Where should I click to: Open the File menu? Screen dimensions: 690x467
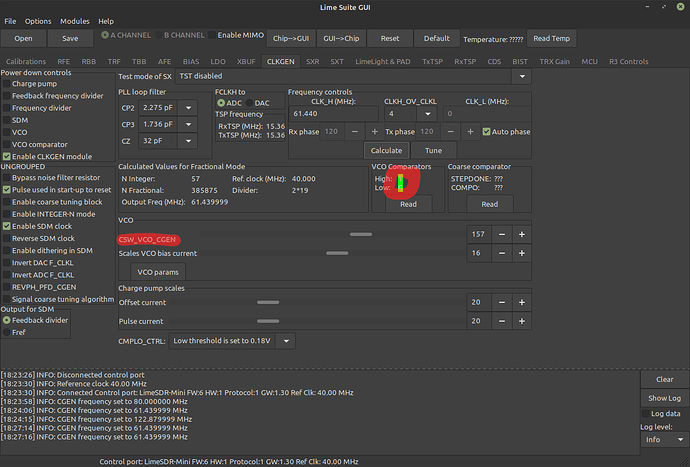coord(10,21)
